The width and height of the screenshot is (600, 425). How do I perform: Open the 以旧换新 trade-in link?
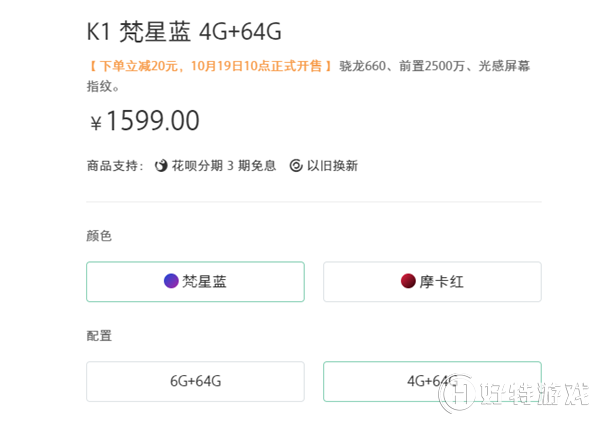point(332,166)
